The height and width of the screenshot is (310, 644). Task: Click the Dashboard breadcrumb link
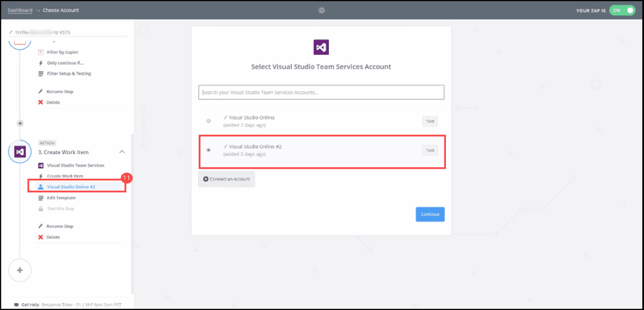click(x=19, y=11)
